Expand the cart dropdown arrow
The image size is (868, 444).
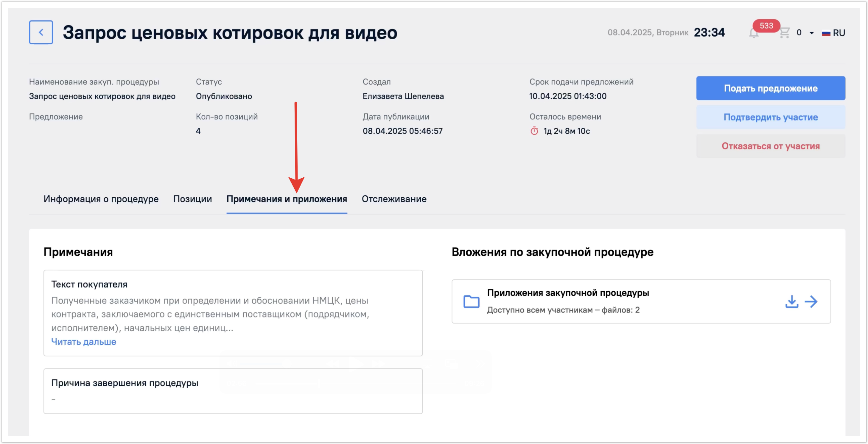pyautogui.click(x=812, y=33)
